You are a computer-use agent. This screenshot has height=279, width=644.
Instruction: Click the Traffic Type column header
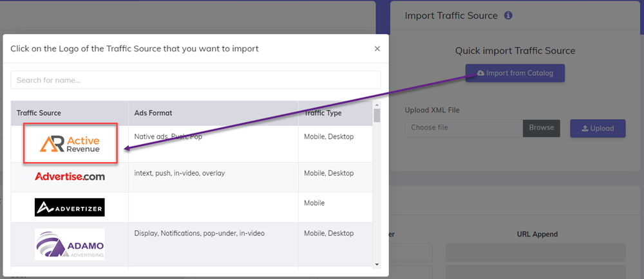[x=323, y=113]
